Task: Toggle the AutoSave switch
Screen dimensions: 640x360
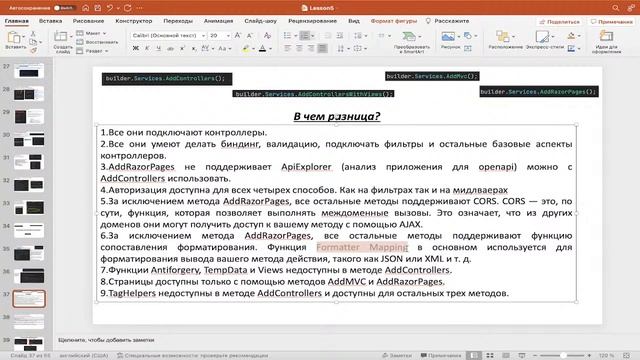Action: pos(64,8)
